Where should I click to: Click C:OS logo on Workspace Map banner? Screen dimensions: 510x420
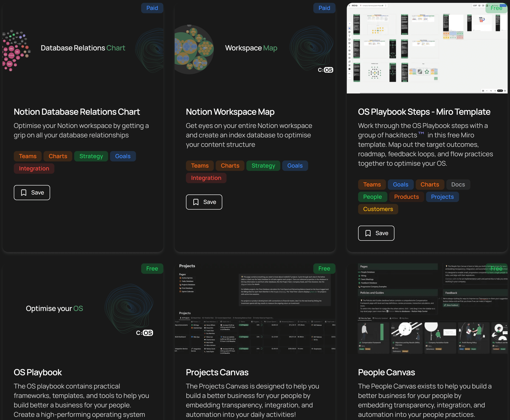tap(325, 70)
